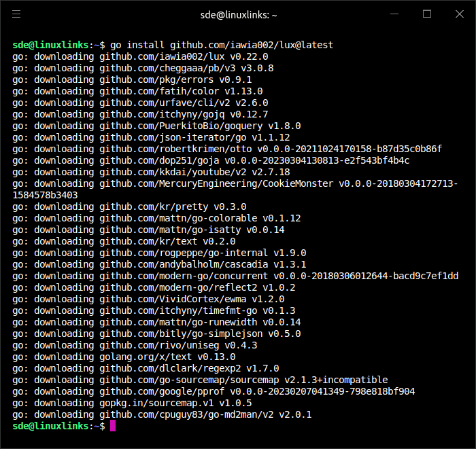
Task: Click the PuerkitoBio/goquery v1.8.0 line
Action: coord(156,126)
